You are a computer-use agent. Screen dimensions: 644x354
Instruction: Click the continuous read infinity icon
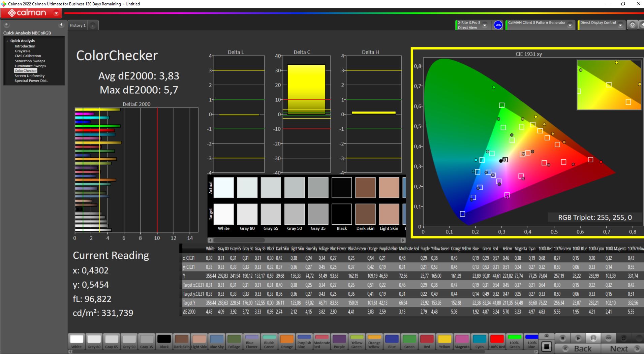[x=608, y=338]
